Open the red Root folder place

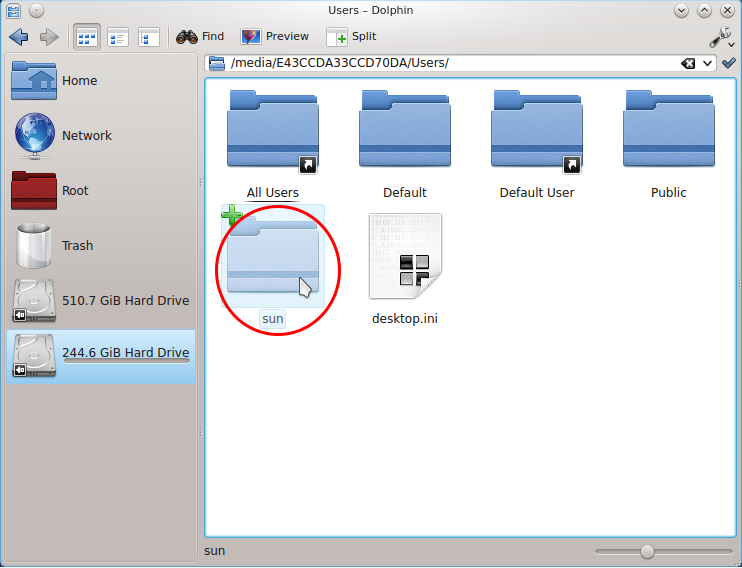pos(101,190)
